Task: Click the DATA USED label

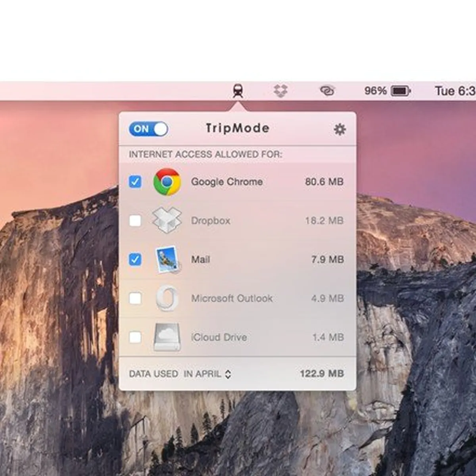Action: click(154, 374)
